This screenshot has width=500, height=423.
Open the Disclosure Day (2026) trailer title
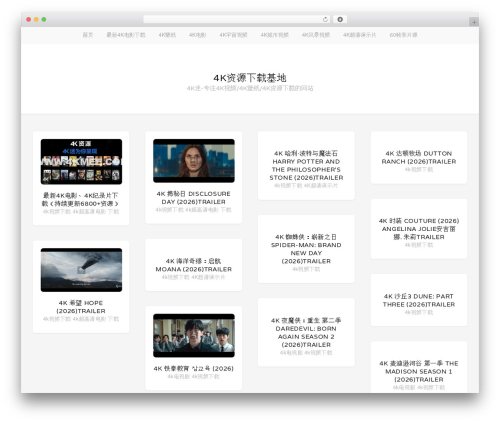pos(193,198)
